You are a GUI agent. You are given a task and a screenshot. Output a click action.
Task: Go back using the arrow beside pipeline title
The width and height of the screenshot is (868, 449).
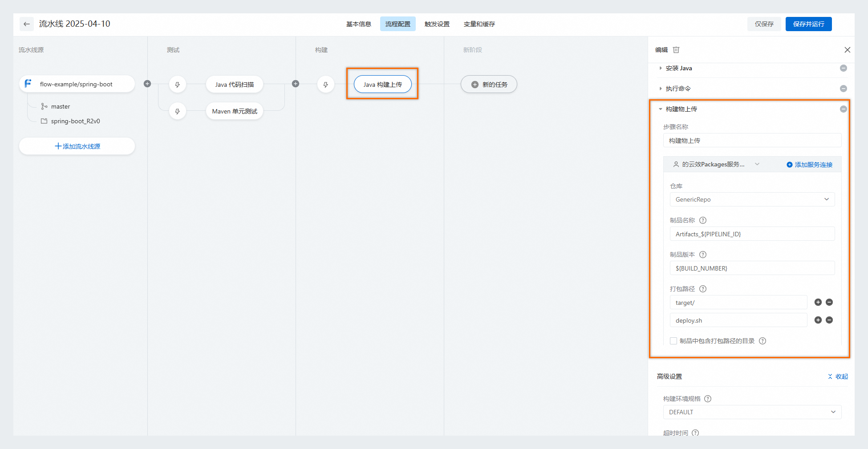click(x=27, y=24)
